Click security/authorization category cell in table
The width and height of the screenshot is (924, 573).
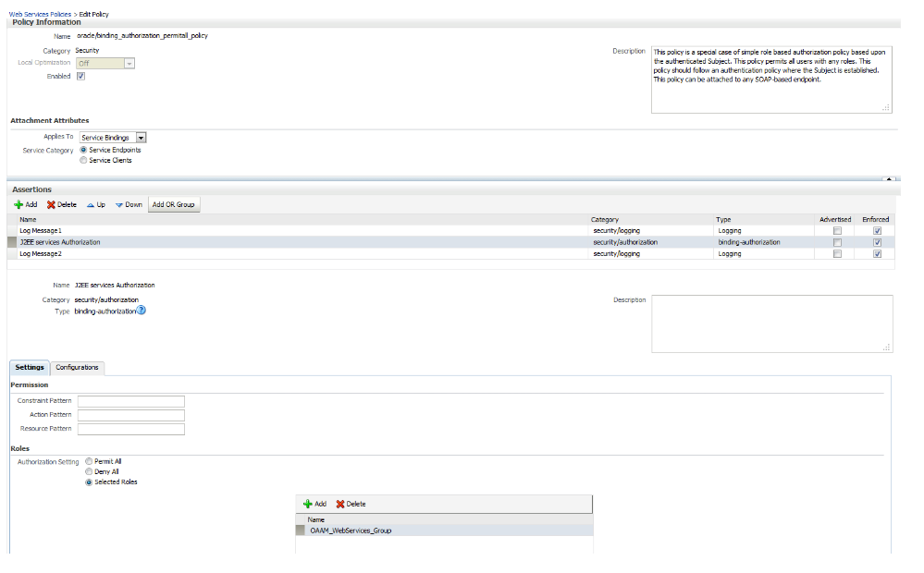pos(625,243)
